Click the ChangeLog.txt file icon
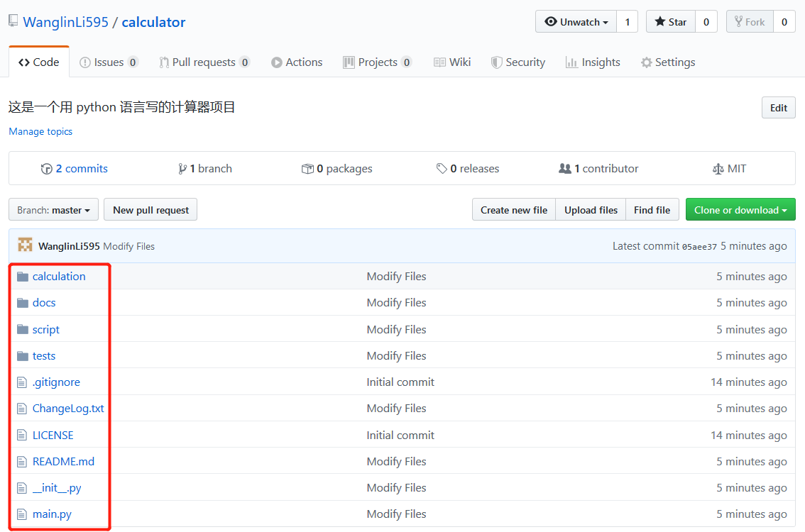805x532 pixels. point(22,409)
